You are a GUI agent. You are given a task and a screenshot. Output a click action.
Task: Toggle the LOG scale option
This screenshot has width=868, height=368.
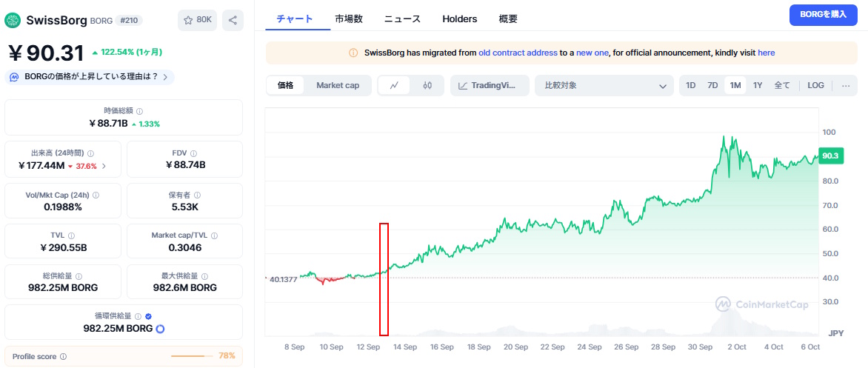(815, 85)
